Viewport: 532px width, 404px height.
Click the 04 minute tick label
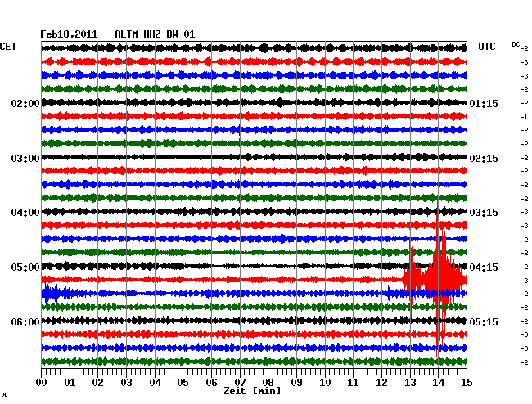(x=155, y=382)
